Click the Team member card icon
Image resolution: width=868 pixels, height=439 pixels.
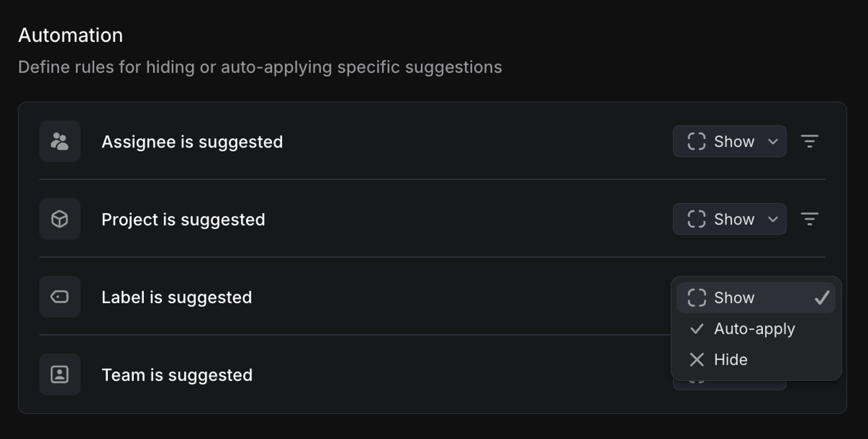pyautogui.click(x=60, y=374)
